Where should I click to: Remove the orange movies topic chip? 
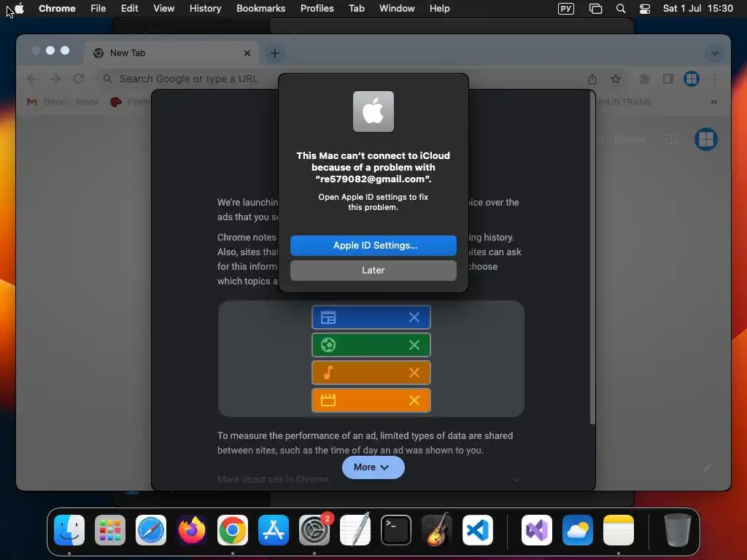414,400
